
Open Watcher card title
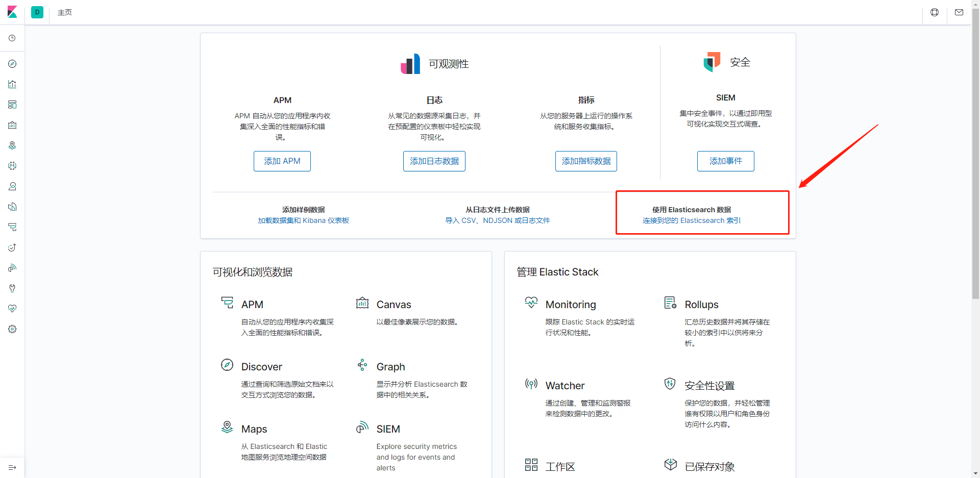(x=565, y=386)
